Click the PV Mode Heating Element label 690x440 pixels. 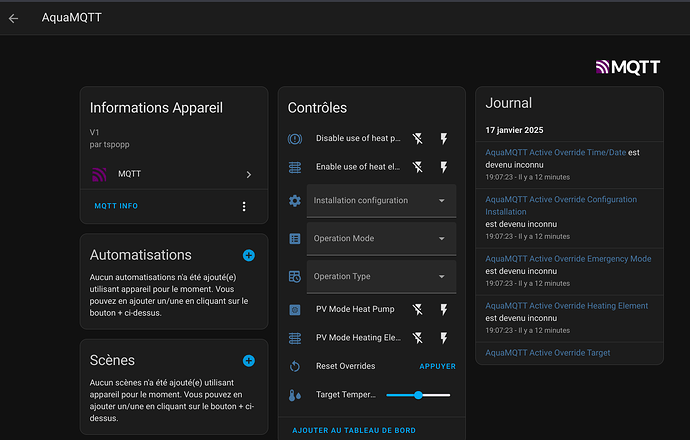click(x=358, y=337)
